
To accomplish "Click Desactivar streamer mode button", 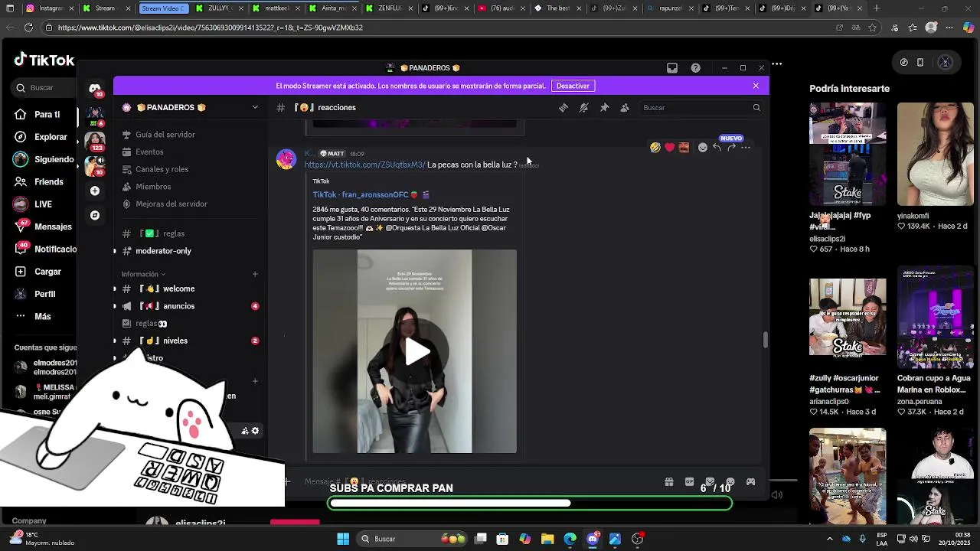I will point(573,86).
